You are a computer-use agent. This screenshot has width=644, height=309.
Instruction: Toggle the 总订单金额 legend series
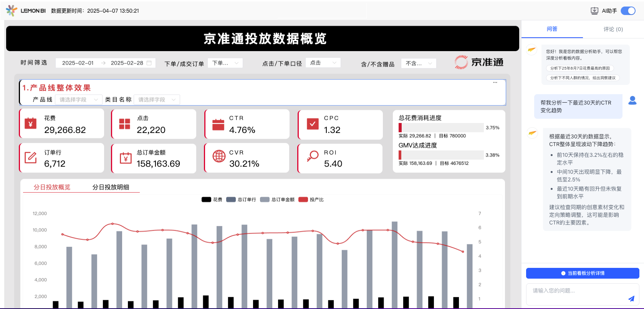coord(277,199)
